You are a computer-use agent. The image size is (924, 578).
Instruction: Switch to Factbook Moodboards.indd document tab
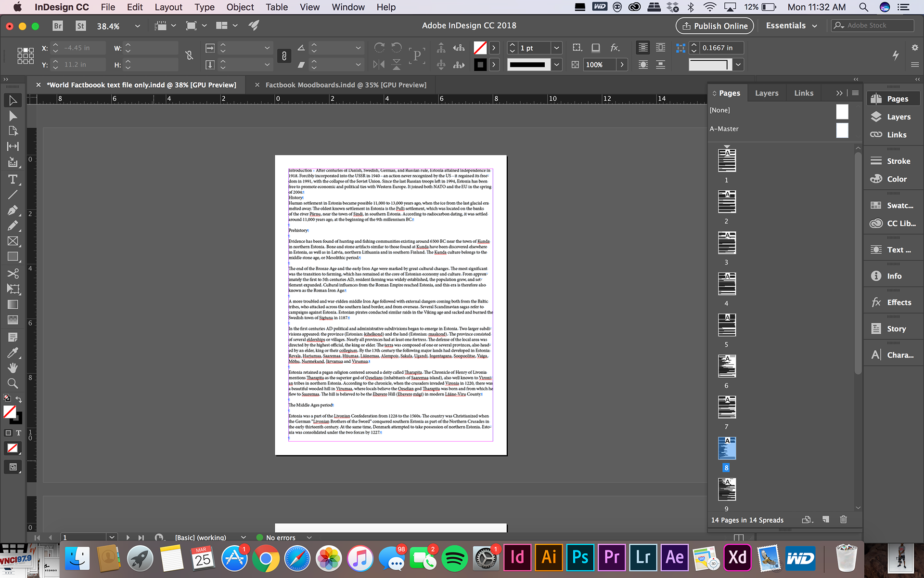pos(346,85)
